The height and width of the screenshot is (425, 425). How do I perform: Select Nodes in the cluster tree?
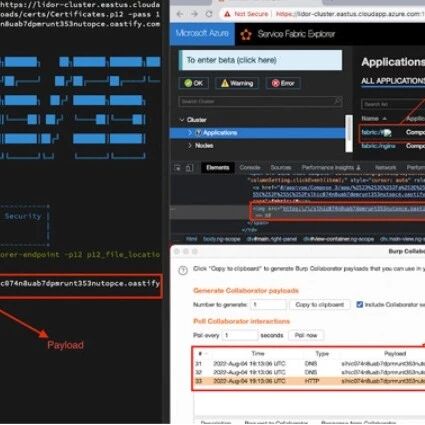click(204, 146)
